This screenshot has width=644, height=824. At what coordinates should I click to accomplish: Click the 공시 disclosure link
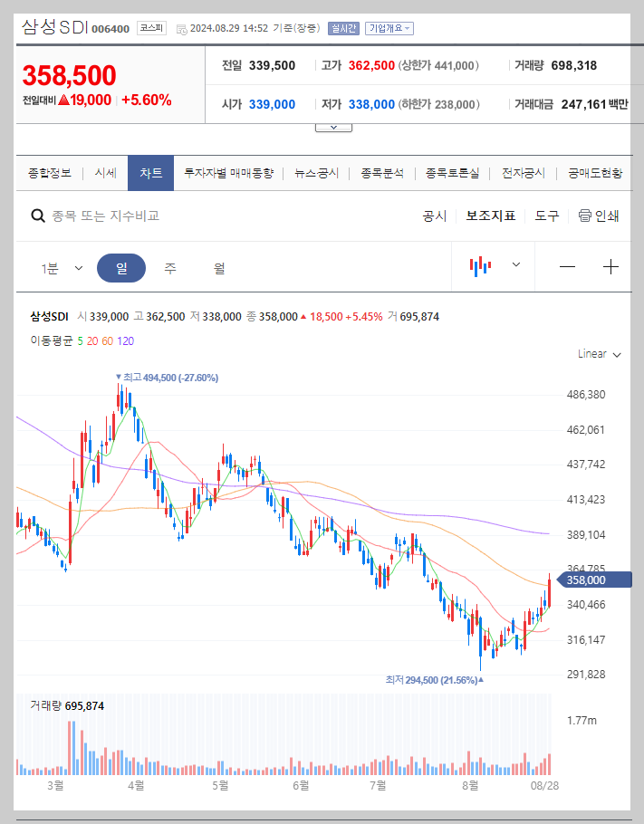(x=436, y=216)
